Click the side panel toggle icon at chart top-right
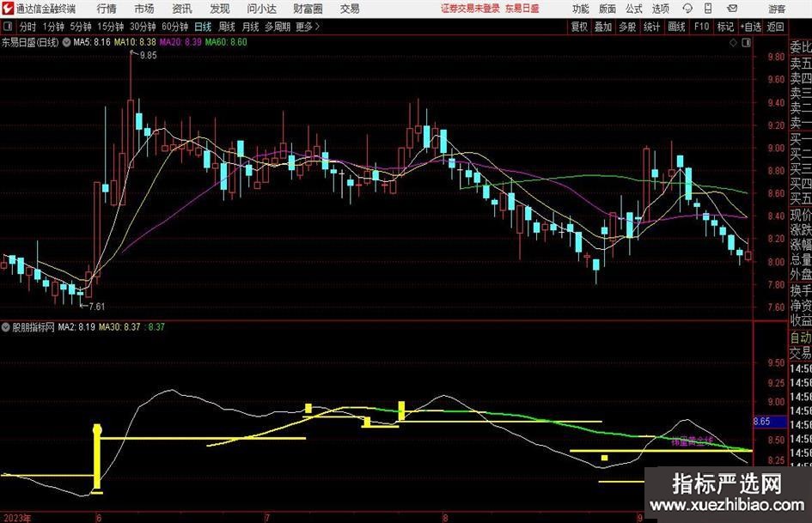 [x=746, y=43]
